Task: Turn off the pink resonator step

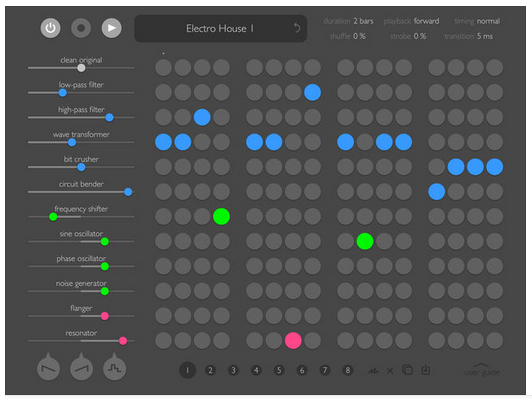Action: [x=293, y=341]
